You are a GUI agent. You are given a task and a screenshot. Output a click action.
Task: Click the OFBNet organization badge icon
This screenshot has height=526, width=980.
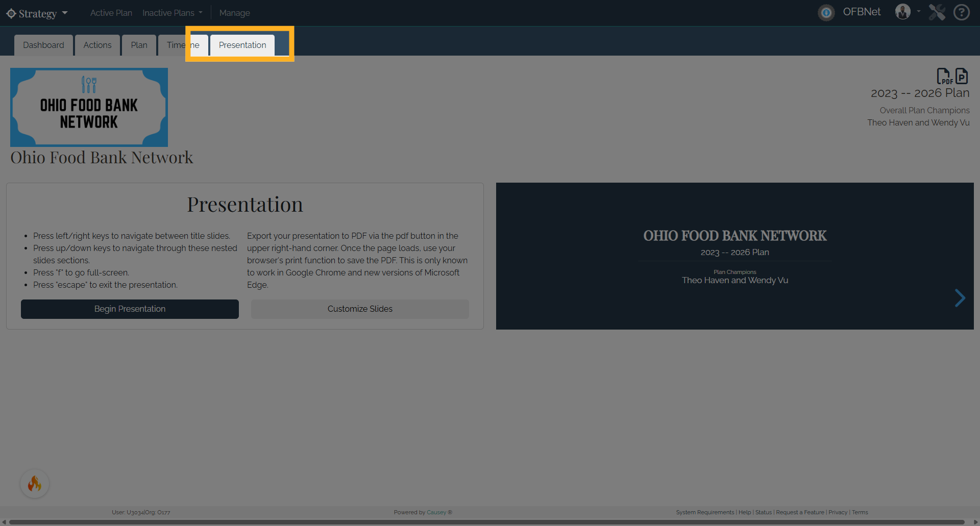(826, 12)
